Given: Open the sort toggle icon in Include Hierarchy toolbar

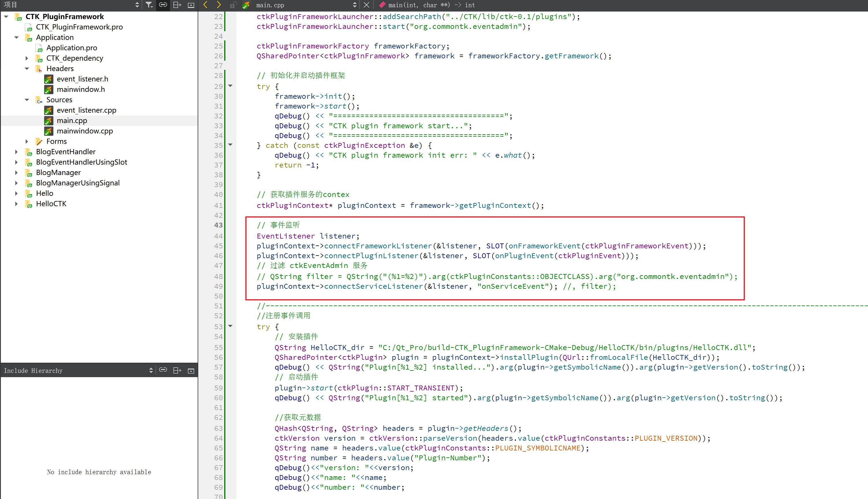Looking at the screenshot, I should [x=151, y=370].
